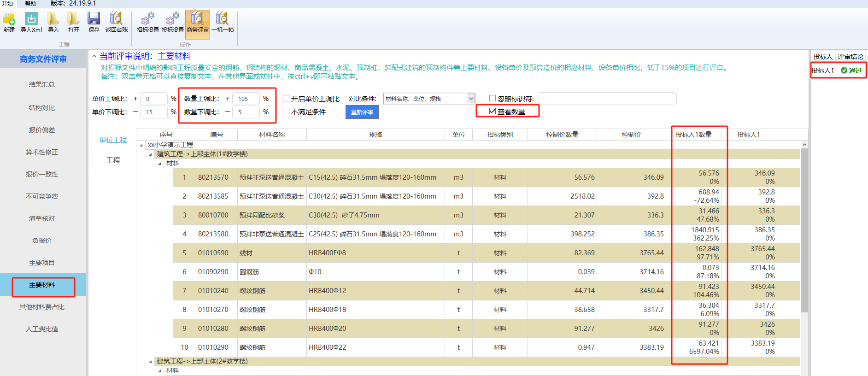This screenshot has height=376, width=868.
Task: Click the 重新评审 button
Action: coord(362,112)
